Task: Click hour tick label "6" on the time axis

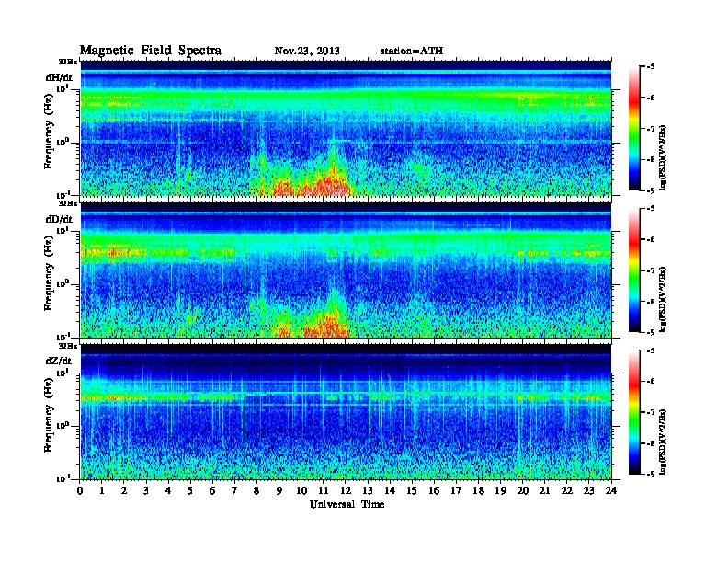Action: [x=212, y=491]
